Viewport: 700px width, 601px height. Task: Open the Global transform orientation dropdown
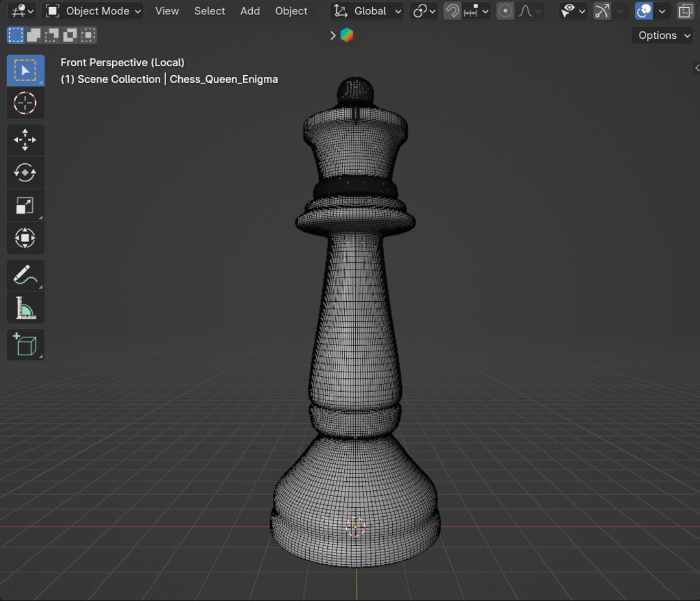[x=367, y=11]
